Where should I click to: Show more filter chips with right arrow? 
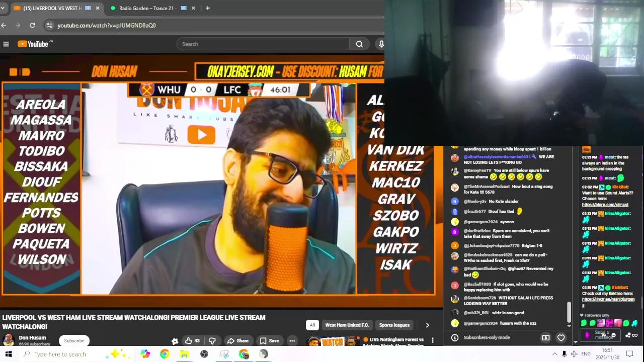427,325
